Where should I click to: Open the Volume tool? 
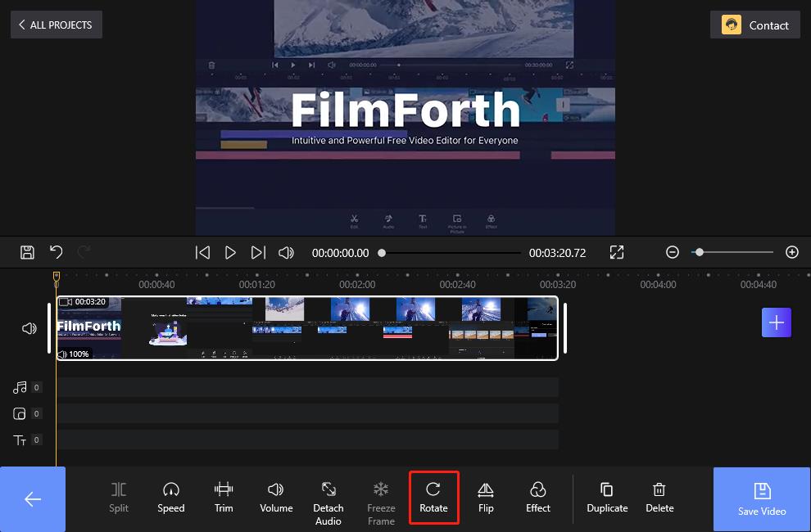click(x=276, y=498)
